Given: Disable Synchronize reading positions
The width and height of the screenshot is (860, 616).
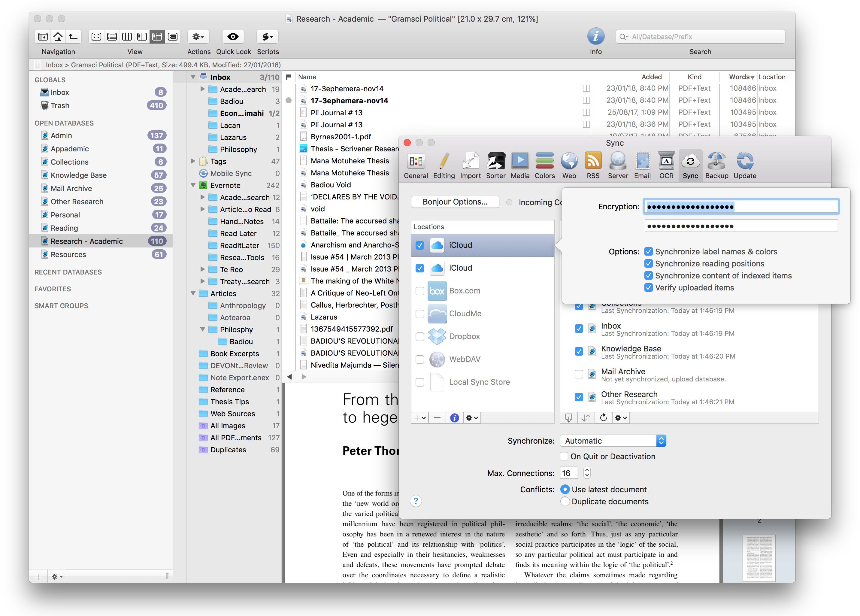Looking at the screenshot, I should 648,263.
